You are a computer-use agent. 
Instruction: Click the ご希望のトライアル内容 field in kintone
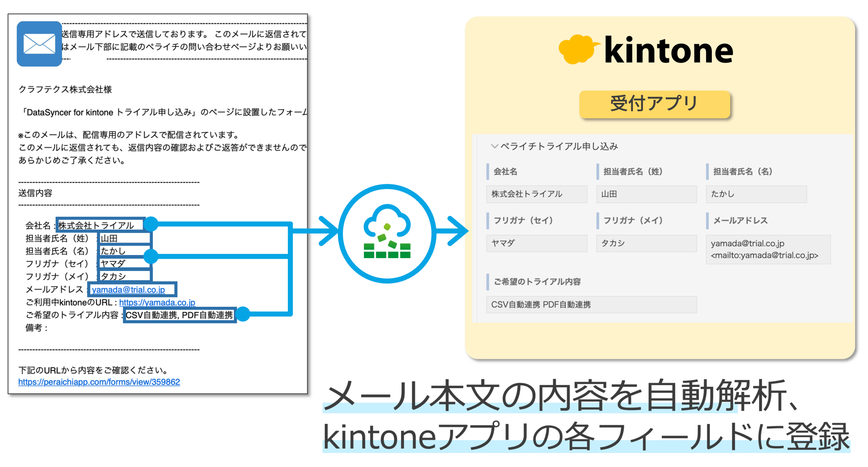[x=591, y=304]
